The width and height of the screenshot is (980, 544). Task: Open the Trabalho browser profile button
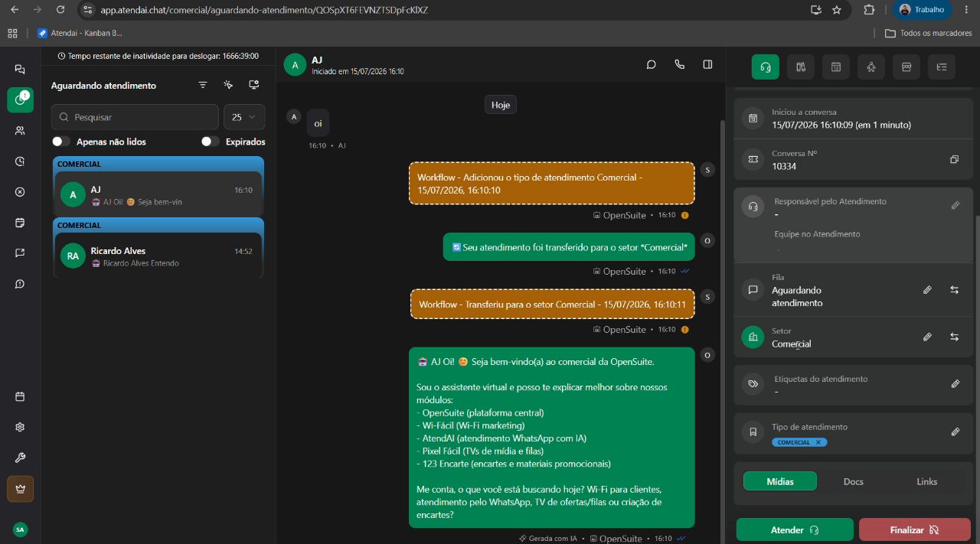[922, 10]
